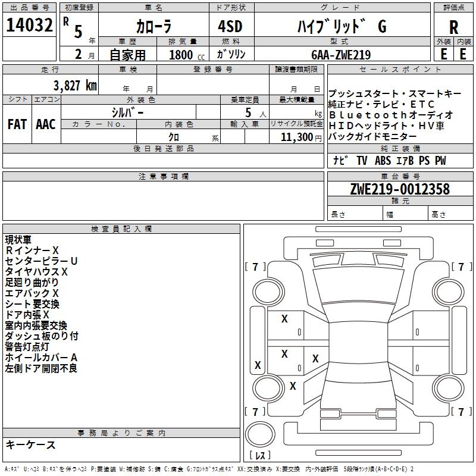Click the 検査員記入欄 header
Screen dimensions: 476x476
(121, 229)
